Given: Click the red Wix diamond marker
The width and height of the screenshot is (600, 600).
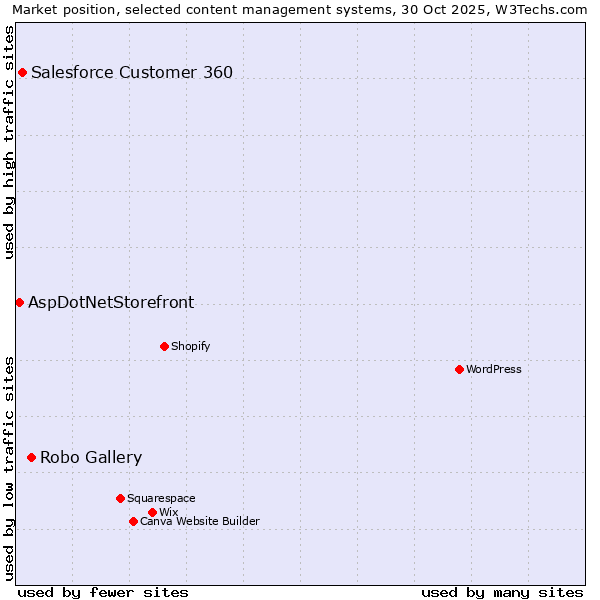Looking at the screenshot, I should click(x=152, y=512).
